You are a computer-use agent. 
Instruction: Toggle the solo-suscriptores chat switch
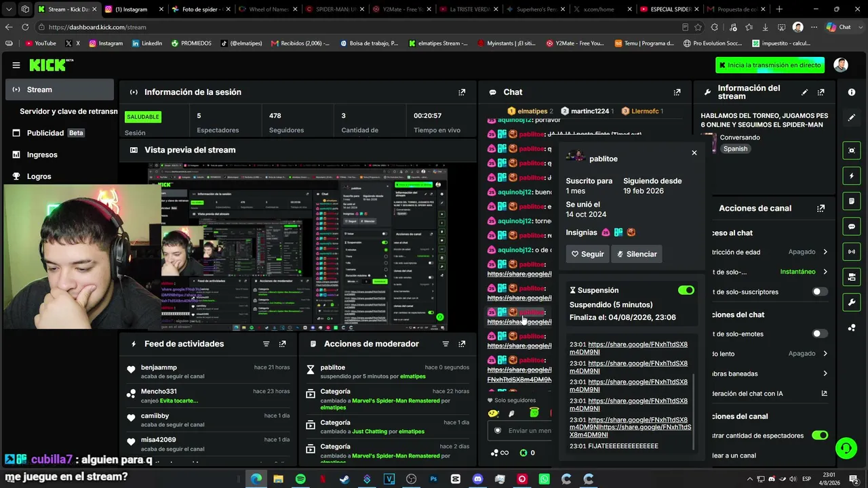click(820, 291)
